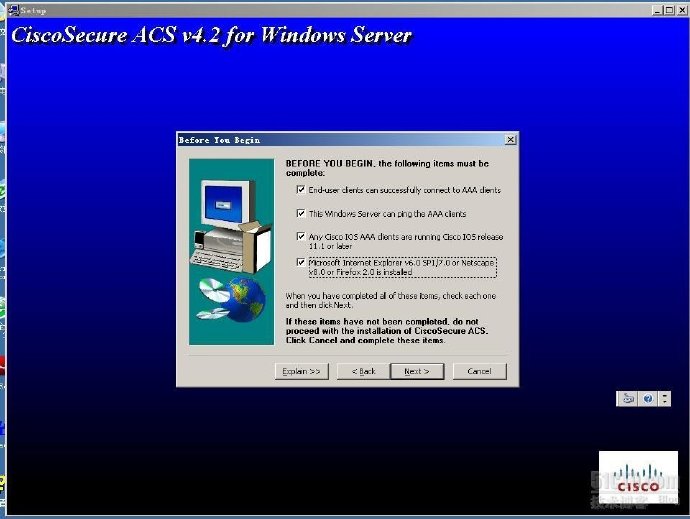
Task: Check 'End-user clients can successfully connect' checkbox
Action: point(301,190)
